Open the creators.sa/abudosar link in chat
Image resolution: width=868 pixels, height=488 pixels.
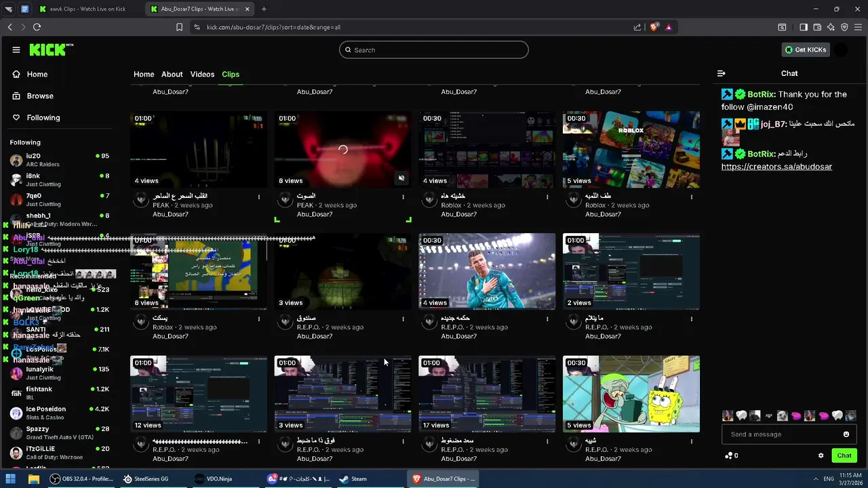point(776,167)
